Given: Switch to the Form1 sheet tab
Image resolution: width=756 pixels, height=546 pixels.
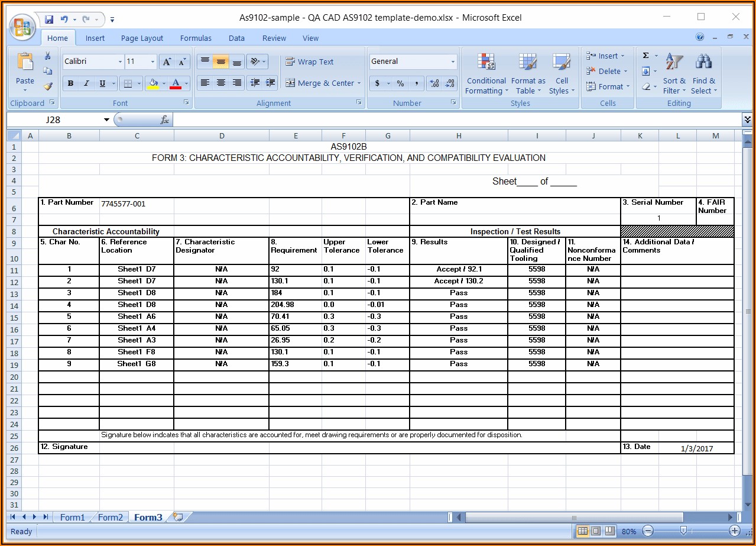Looking at the screenshot, I should pos(72,518).
